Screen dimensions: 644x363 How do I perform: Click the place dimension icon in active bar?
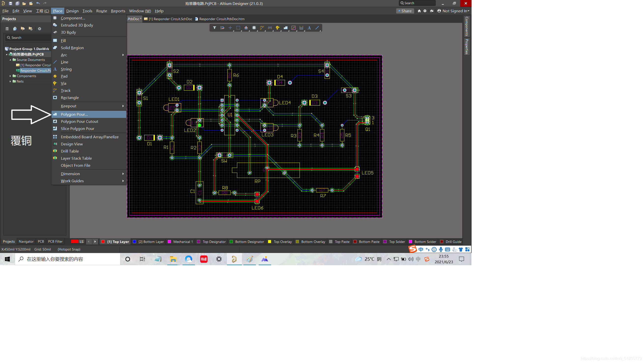[301, 28]
